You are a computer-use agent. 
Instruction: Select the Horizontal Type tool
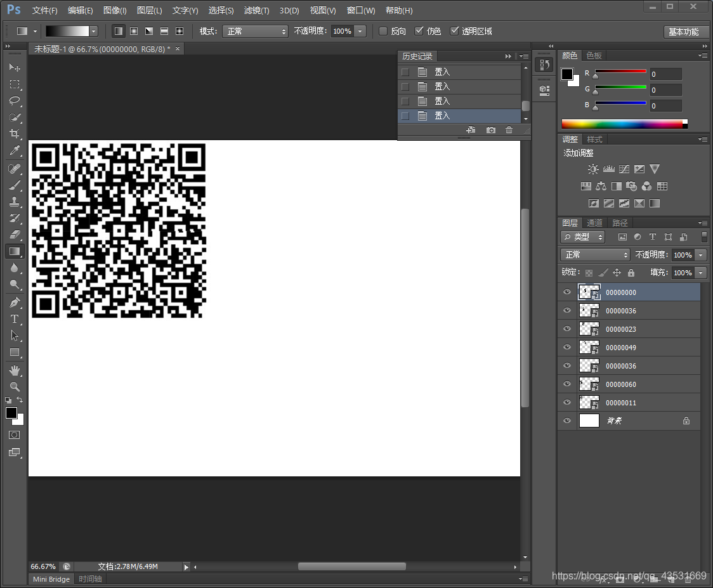[x=15, y=319]
